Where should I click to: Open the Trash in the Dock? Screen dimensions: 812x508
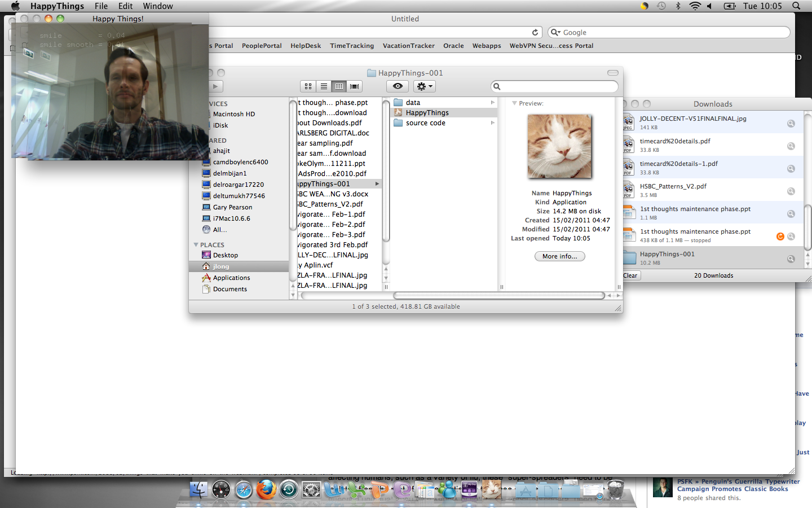(x=615, y=489)
